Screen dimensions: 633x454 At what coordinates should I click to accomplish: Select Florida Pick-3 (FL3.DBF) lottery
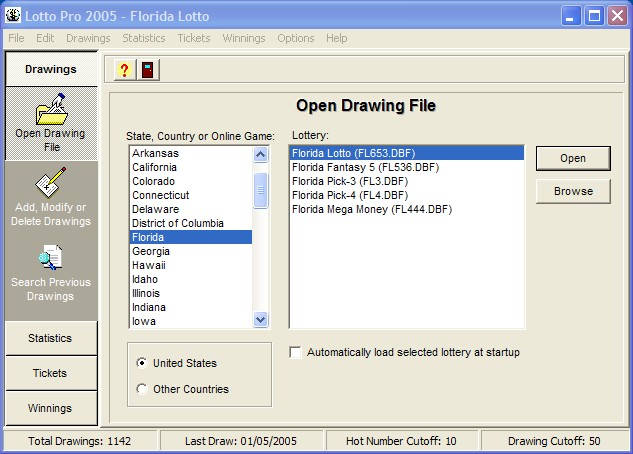(x=407, y=181)
